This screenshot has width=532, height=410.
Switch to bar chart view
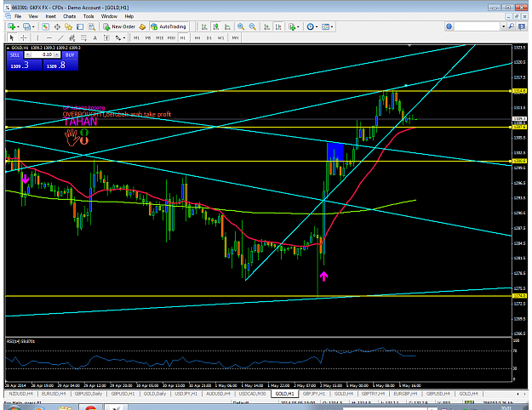click(x=204, y=26)
